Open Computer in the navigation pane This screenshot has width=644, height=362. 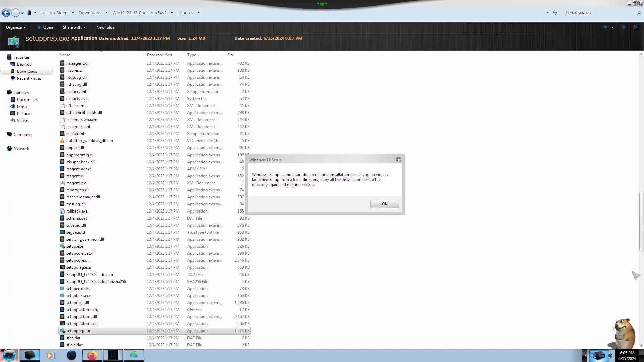(x=23, y=135)
